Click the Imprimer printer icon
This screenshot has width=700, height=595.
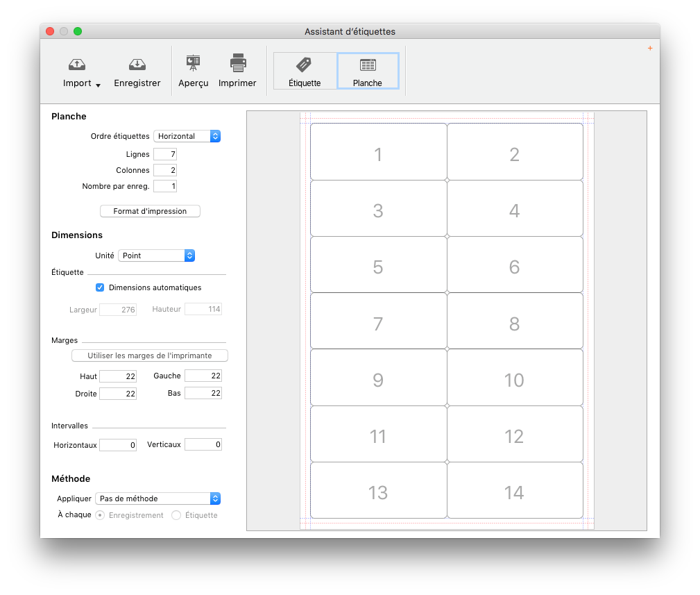coord(237,64)
